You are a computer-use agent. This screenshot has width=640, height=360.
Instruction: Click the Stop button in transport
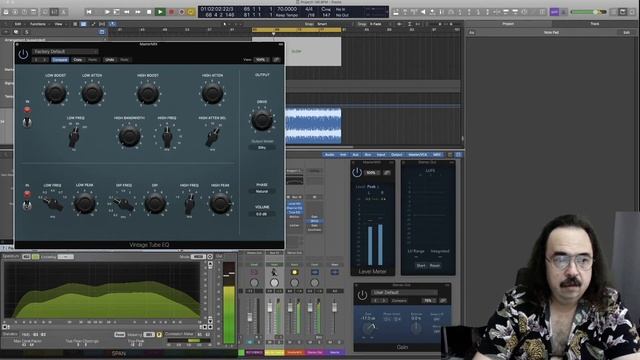pos(149,12)
